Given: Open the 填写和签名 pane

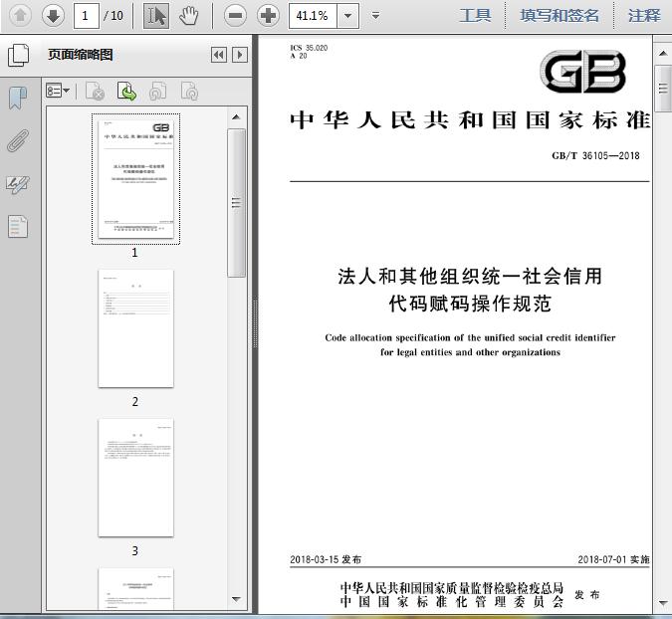Looking at the screenshot, I should click(560, 15).
